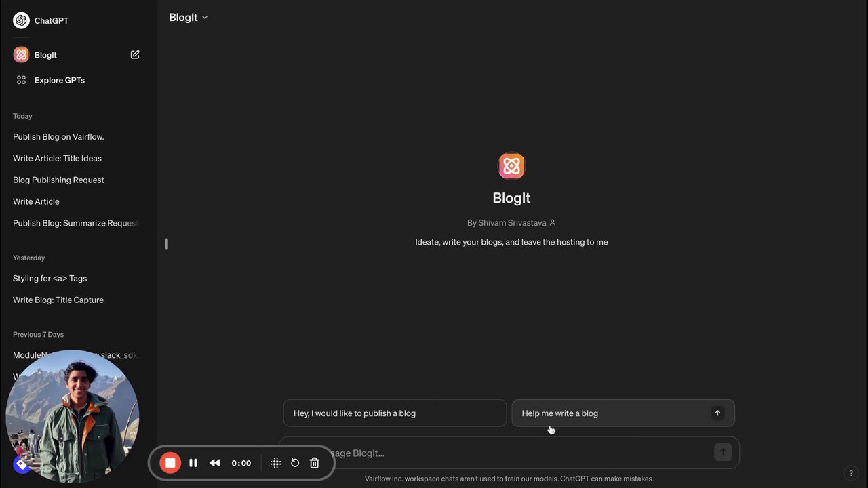Open chat Blog Publishing Request
This screenshot has width=868, height=488.
point(58,180)
